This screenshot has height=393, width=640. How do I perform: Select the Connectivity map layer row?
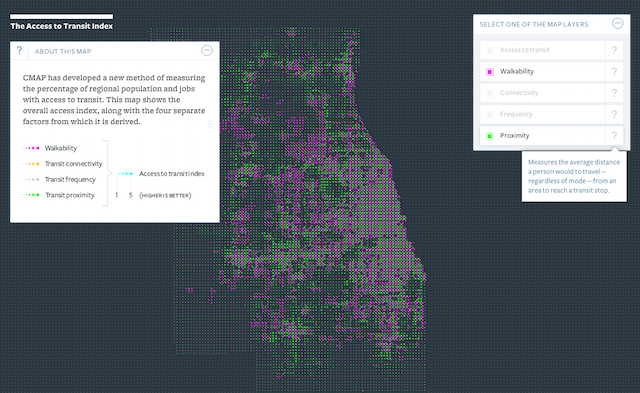(x=542, y=93)
